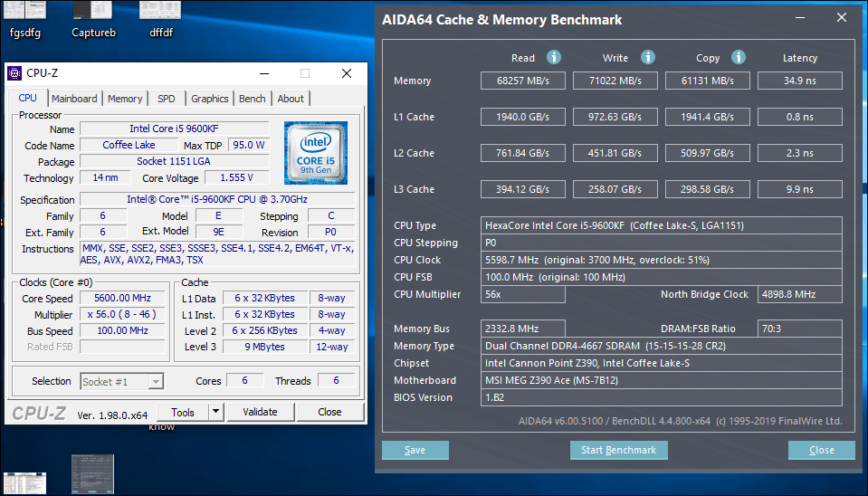
Task: Click the Code Name Coffee Lake field
Action: tap(129, 145)
